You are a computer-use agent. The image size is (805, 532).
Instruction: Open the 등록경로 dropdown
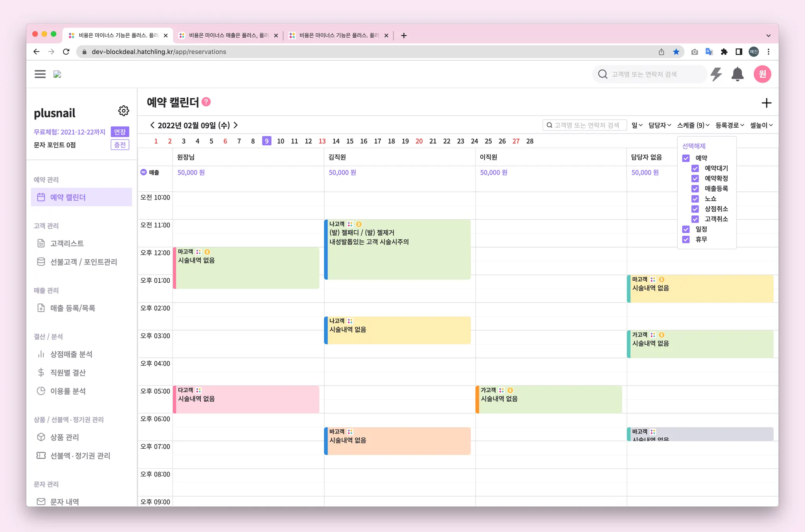tap(730, 125)
